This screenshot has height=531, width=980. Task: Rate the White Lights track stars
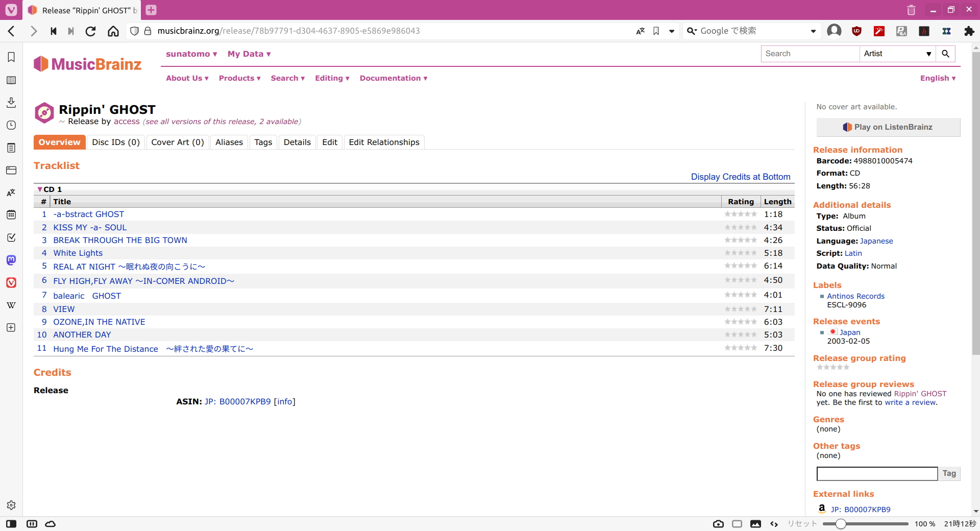click(x=741, y=253)
